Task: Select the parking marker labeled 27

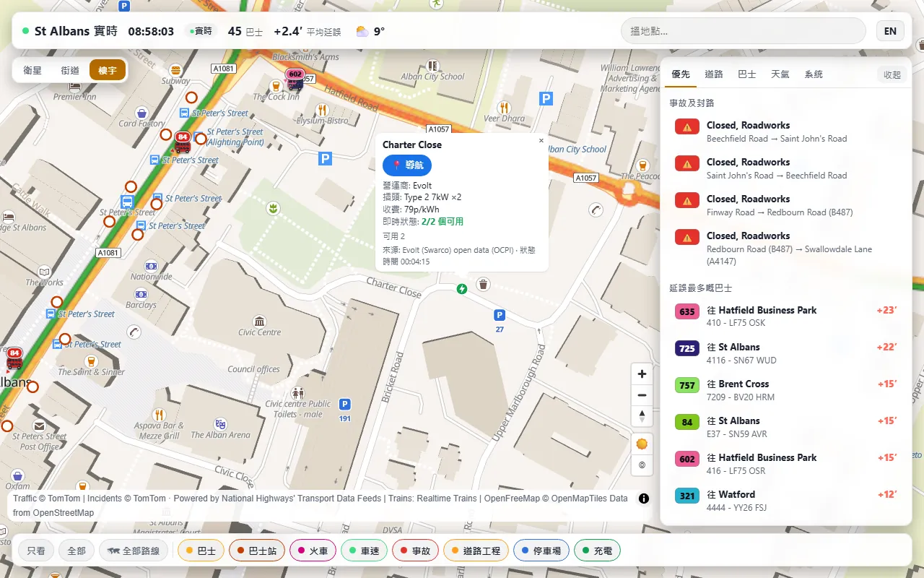Action: click(500, 315)
